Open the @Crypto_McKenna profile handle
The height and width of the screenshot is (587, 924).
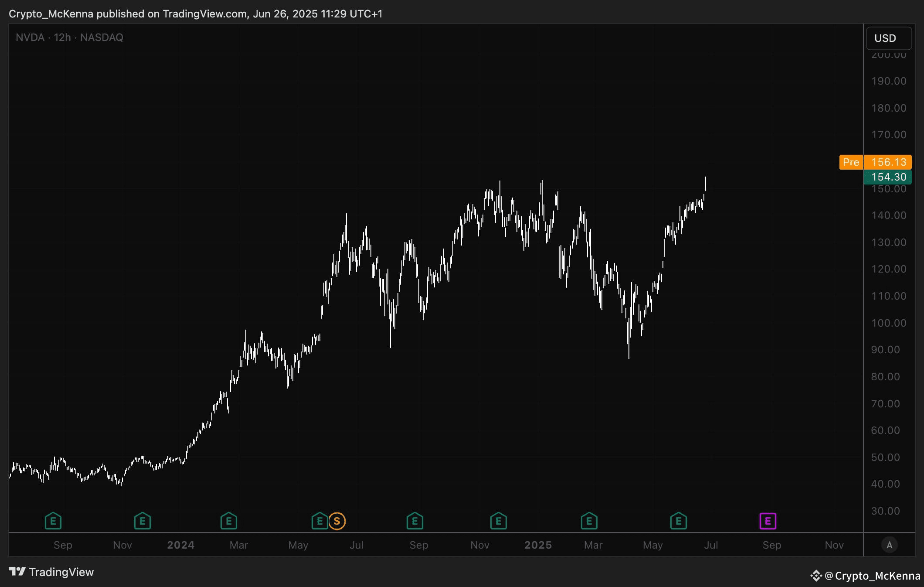click(873, 576)
